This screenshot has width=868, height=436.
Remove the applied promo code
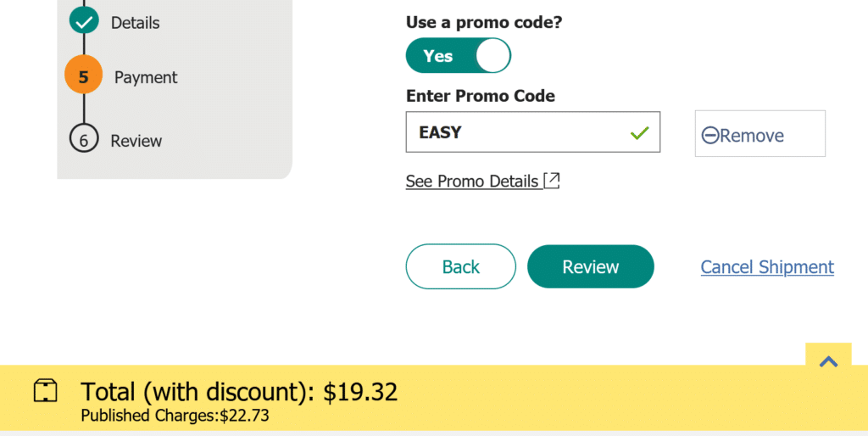(760, 133)
